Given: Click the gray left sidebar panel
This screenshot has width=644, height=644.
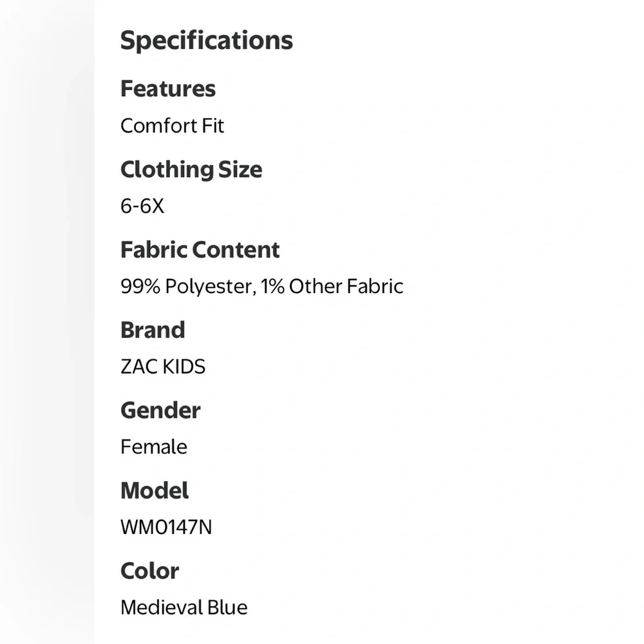Looking at the screenshot, I should click(47, 322).
